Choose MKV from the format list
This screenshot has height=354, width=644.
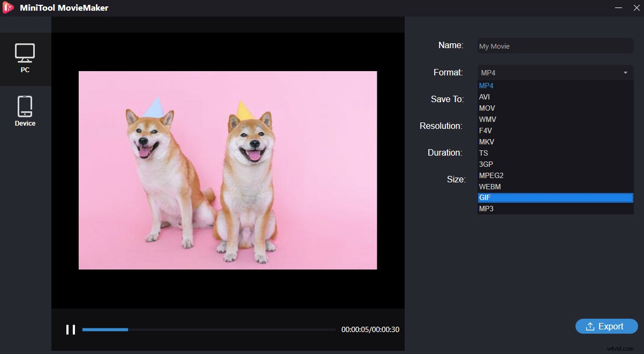[x=555, y=142]
